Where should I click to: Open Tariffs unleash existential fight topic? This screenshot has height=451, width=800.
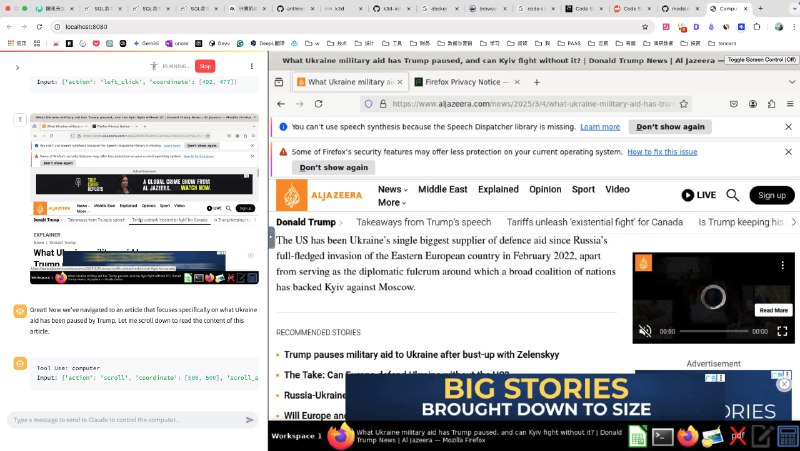click(x=594, y=222)
